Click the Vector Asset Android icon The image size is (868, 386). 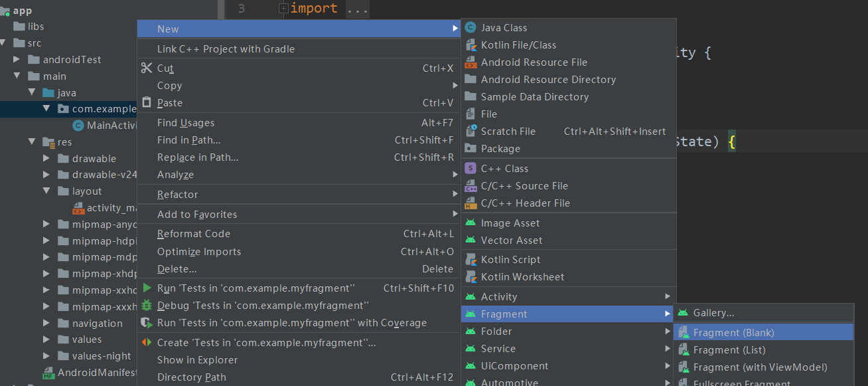click(x=470, y=241)
